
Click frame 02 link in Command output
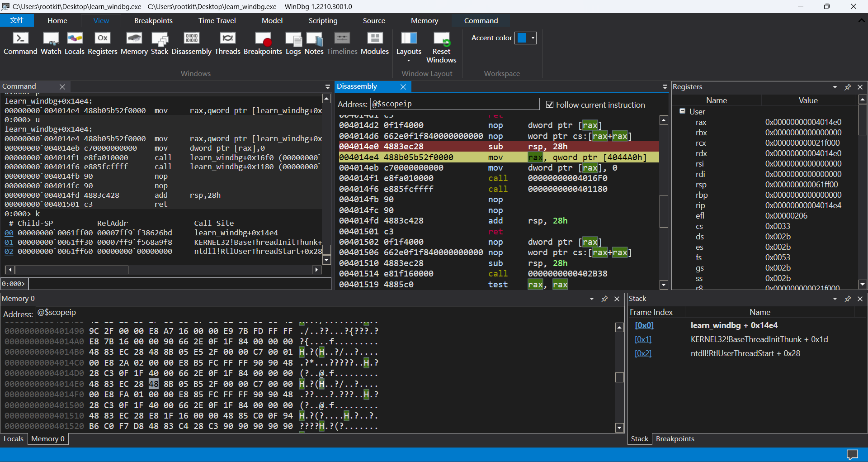point(9,252)
